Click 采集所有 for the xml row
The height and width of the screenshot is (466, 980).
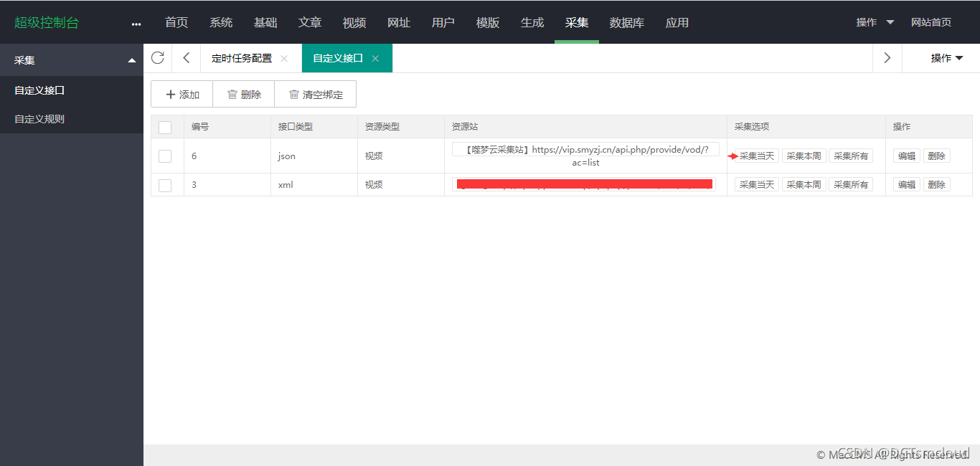pyautogui.click(x=851, y=185)
